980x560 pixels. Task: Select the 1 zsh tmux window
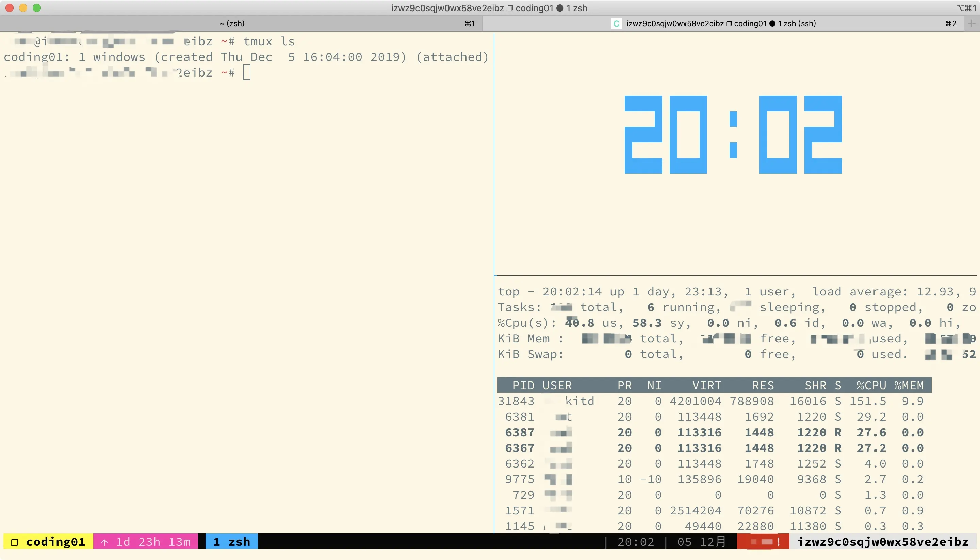(x=231, y=542)
